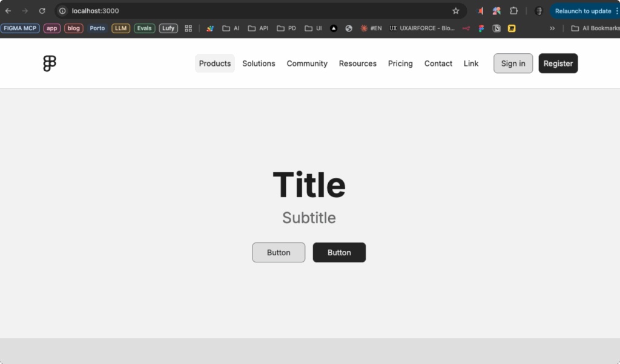Open the user profile avatar
Image resolution: width=620 pixels, height=364 pixels.
(538, 11)
